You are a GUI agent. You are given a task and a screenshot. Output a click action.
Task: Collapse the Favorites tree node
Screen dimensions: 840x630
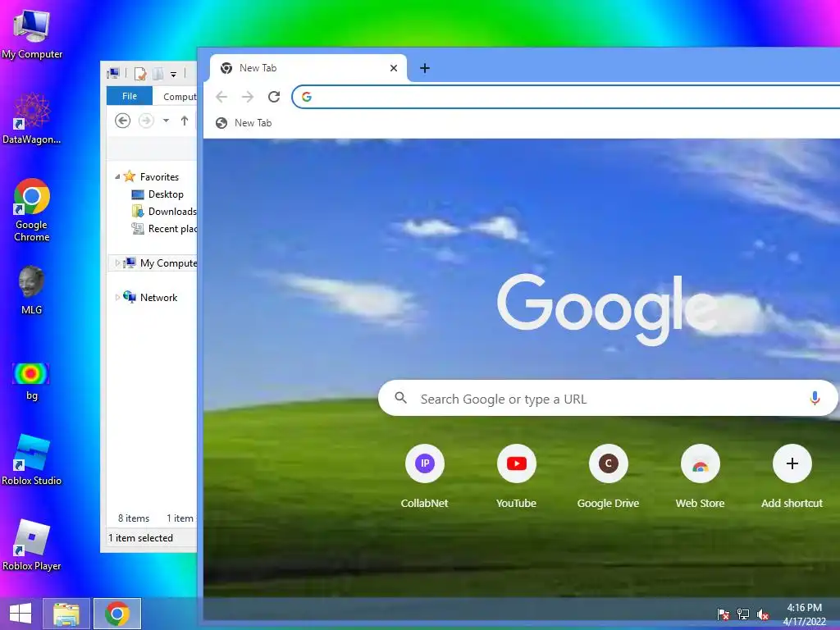[117, 176]
